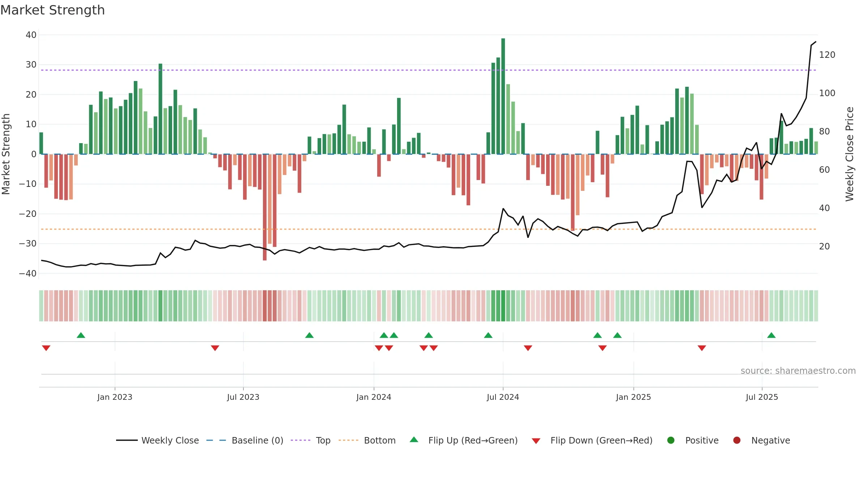The image size is (868, 488).
Task: Click green triangle icon in legend
Action: pos(414,440)
